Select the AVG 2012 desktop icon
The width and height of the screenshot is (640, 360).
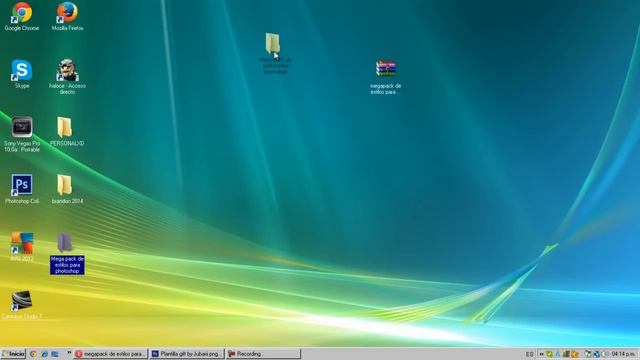pyautogui.click(x=22, y=247)
